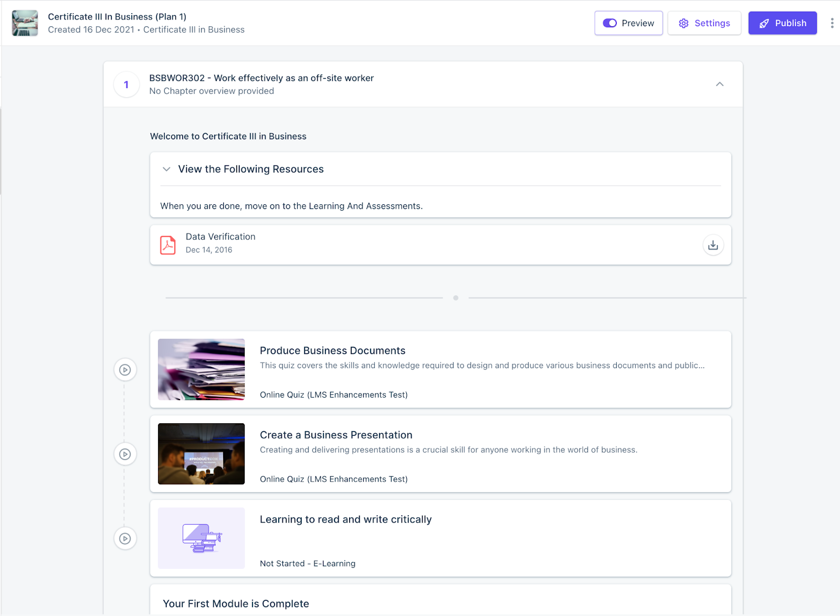The width and height of the screenshot is (840, 616).
Task: Click the play icon beside Produce Business Documents
Action: click(x=125, y=369)
